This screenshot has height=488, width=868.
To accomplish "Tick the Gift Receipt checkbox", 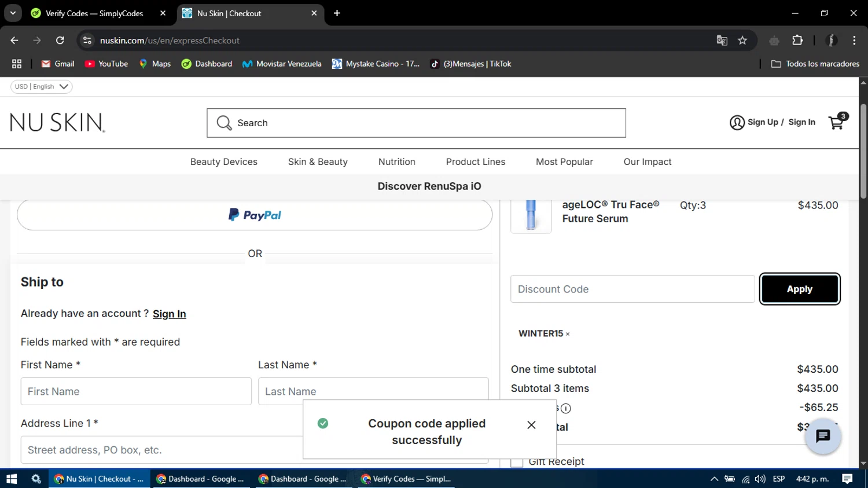I will [517, 462].
